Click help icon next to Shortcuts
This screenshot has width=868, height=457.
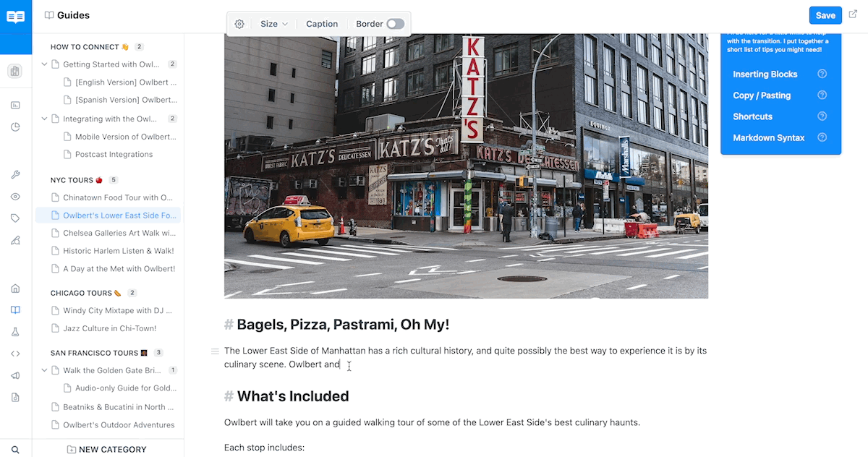(822, 116)
